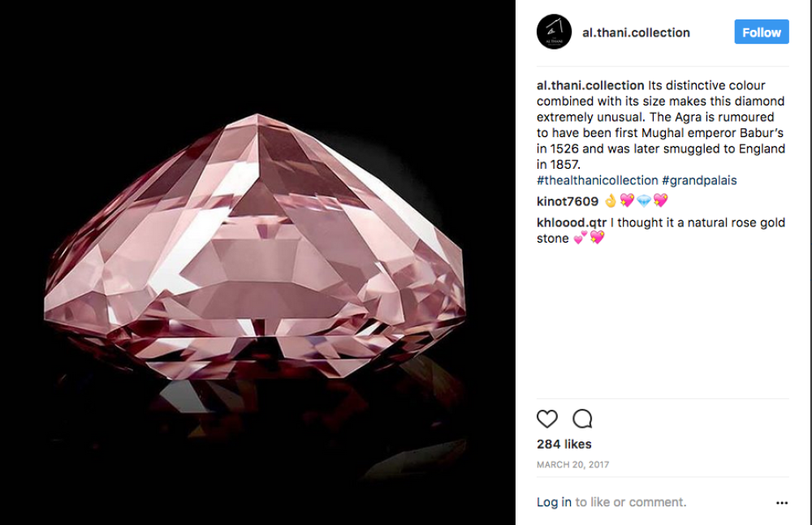
Task: Click the "to like or comment" prompt
Action: 631,502
